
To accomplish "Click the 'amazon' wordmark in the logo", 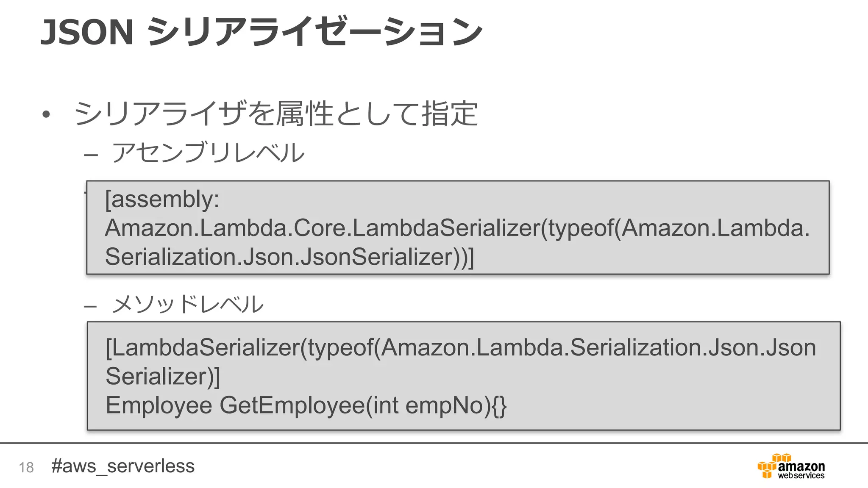I will 801,466.
